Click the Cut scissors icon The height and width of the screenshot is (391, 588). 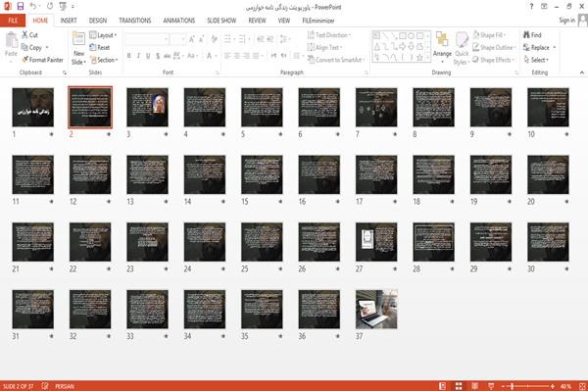tap(24, 35)
